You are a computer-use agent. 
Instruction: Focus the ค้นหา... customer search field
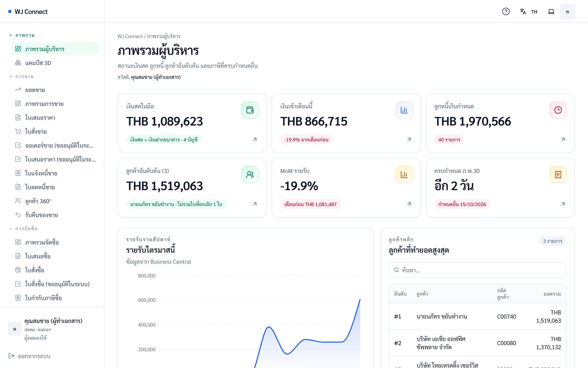pos(477,270)
